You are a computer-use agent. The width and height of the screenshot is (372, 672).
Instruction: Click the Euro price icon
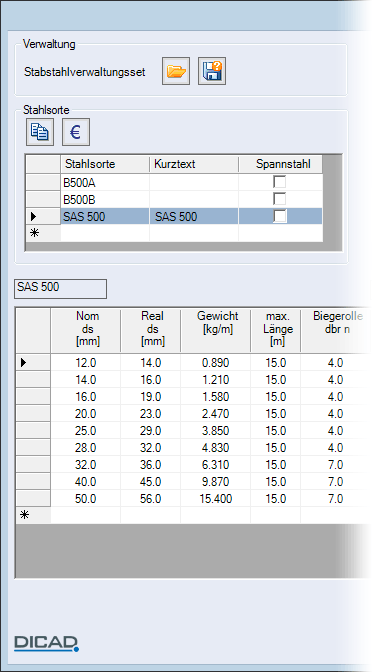click(76, 132)
